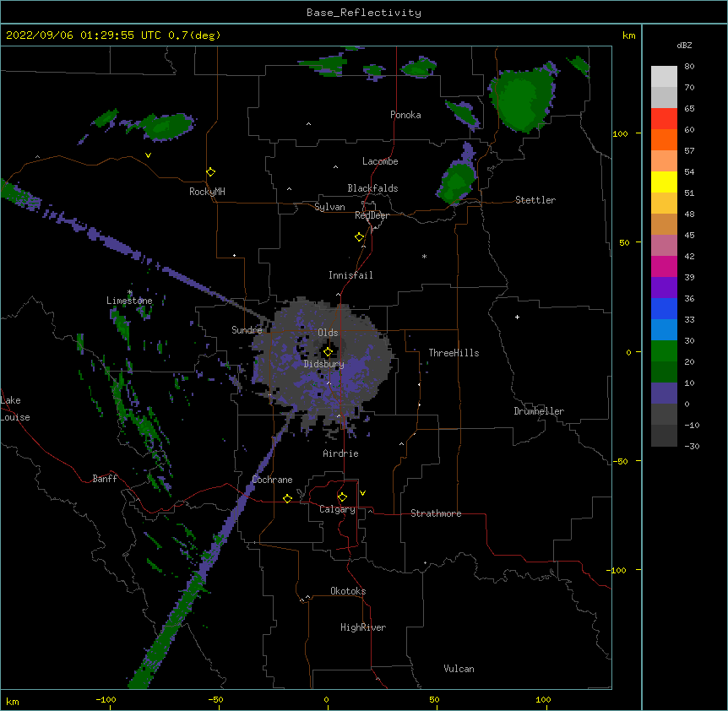
Task: Click the Airdrie city label
Action: pos(341,453)
